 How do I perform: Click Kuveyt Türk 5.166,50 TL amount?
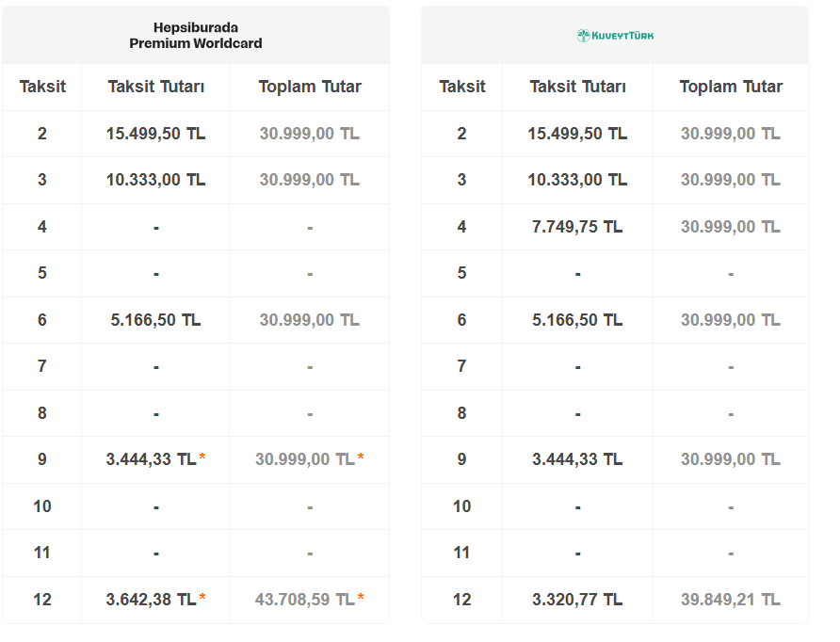click(x=577, y=320)
